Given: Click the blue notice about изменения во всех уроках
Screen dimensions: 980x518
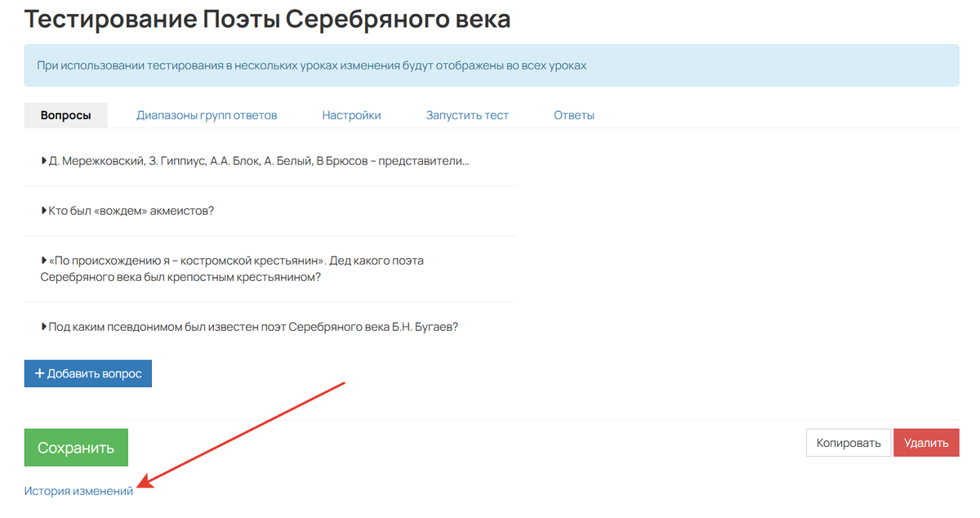Looking at the screenshot, I should tap(492, 65).
